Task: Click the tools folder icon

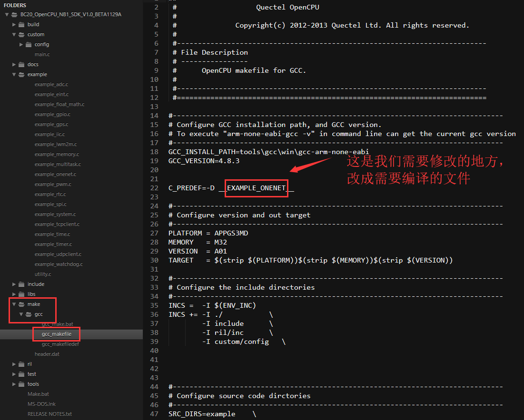Action: coord(21,384)
